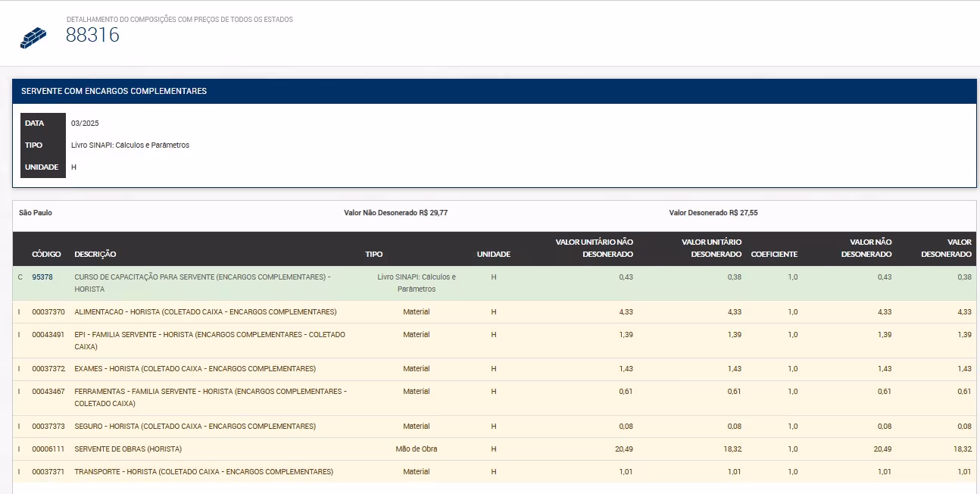Open composition code link 95378

[x=42, y=277]
